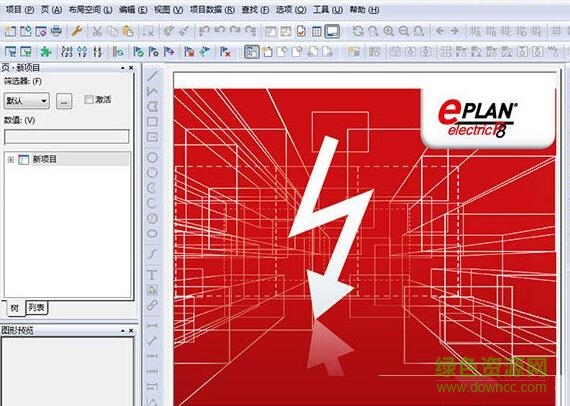Click the paste clipboard icon
This screenshot has height=406, width=570.
(x=128, y=31)
